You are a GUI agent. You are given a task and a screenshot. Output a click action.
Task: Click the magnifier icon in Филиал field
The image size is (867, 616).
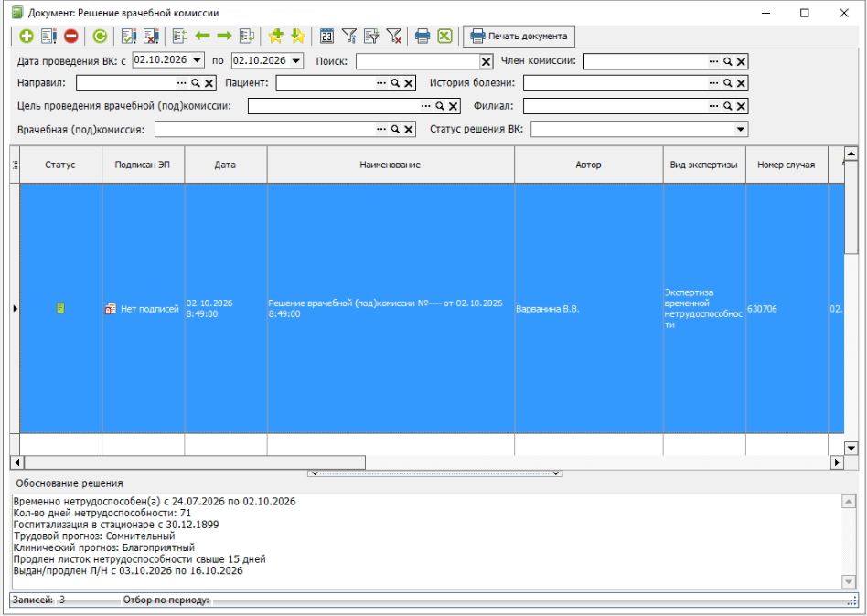[x=728, y=106]
